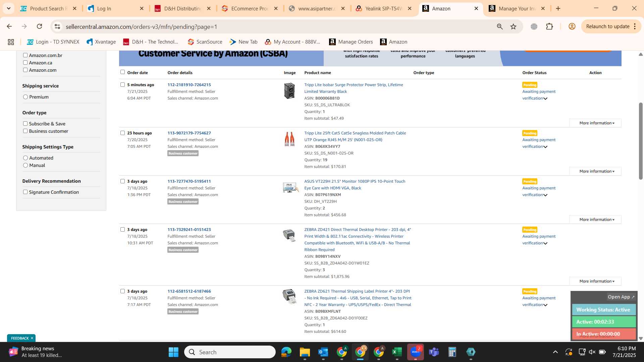The width and height of the screenshot is (644, 362).
Task: Open the Chrome profile icon
Action: pyautogui.click(x=572, y=26)
